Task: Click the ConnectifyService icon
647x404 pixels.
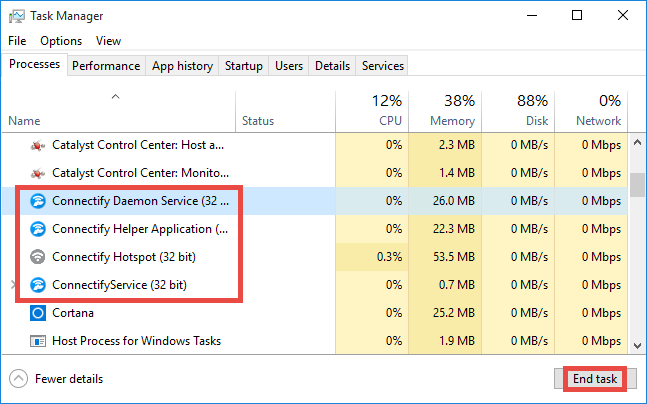Action: (x=38, y=285)
